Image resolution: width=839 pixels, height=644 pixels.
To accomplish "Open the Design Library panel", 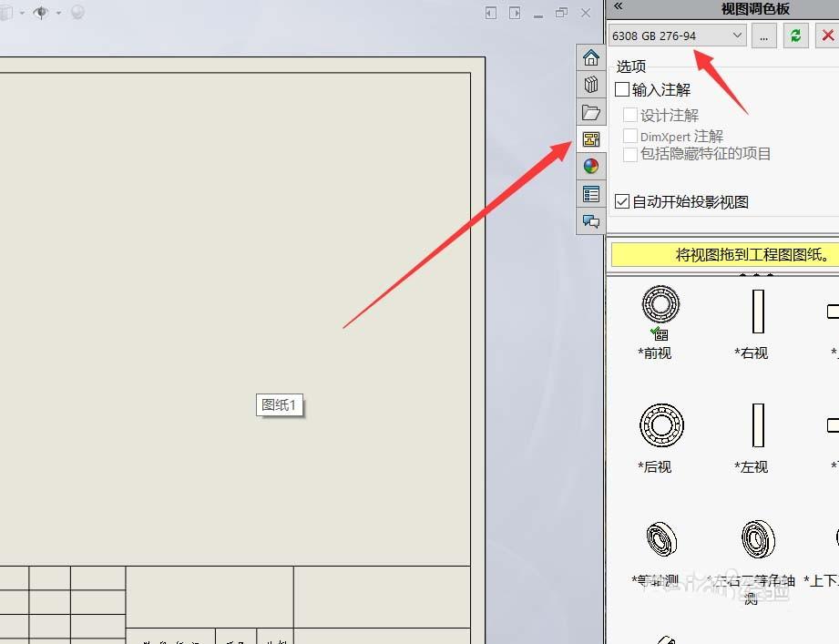I will 591,84.
